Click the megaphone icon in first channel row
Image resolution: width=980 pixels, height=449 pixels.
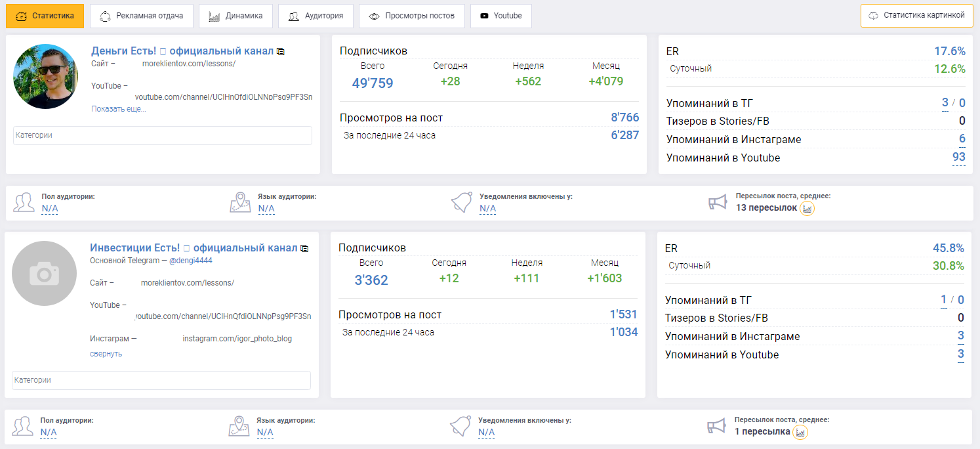(718, 203)
